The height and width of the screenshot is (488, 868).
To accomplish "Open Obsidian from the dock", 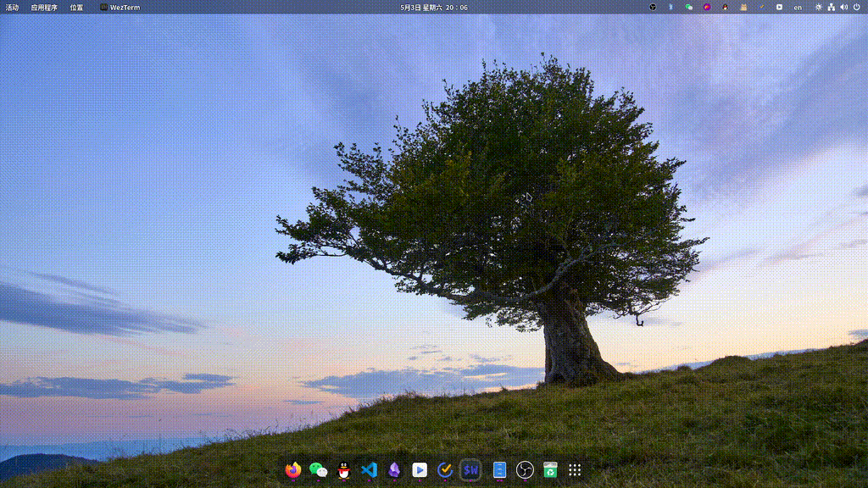I will [394, 470].
